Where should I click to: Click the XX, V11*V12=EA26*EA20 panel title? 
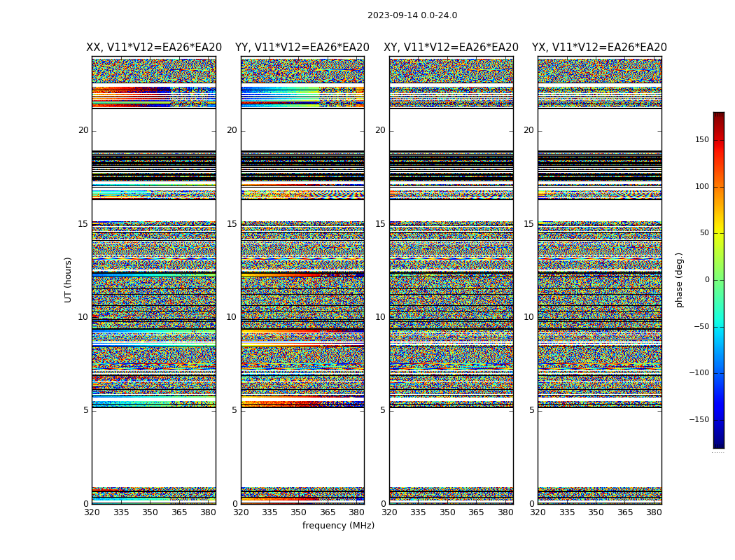pos(154,48)
